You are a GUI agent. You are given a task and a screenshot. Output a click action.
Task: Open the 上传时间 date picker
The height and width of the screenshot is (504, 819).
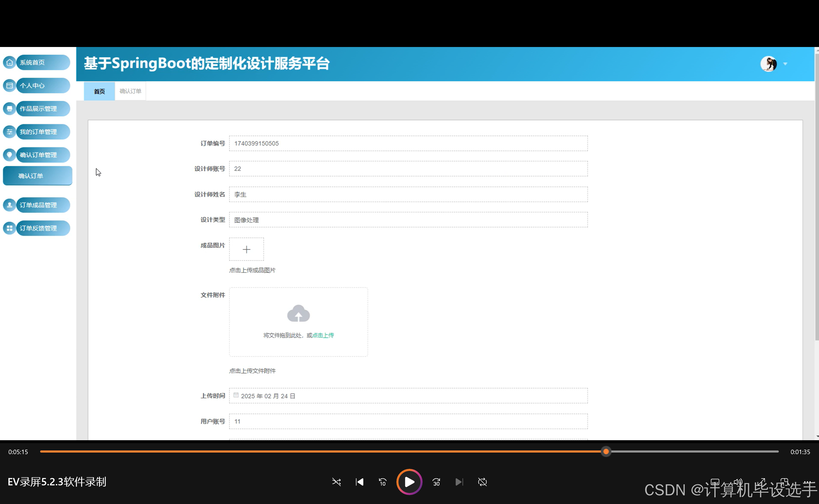[x=408, y=396]
